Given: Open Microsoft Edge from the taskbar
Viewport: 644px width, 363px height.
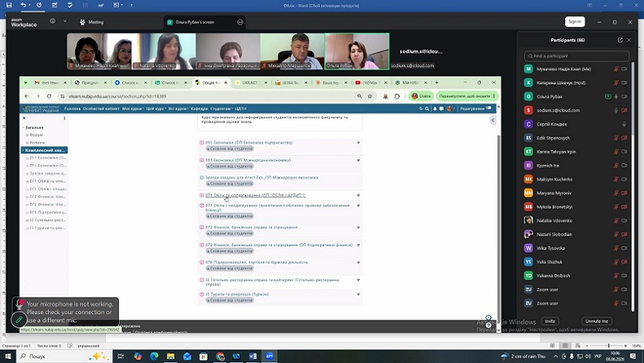Looking at the screenshot, I should click(154, 356).
